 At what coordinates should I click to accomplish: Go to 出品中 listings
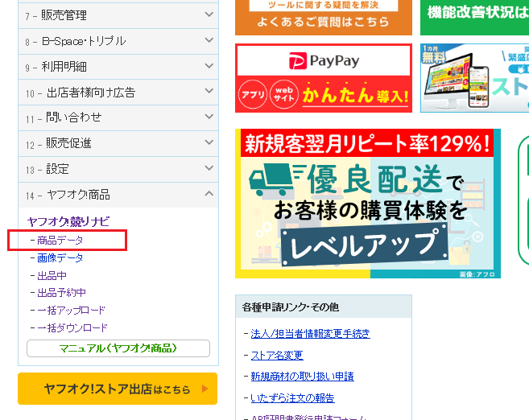coord(52,275)
